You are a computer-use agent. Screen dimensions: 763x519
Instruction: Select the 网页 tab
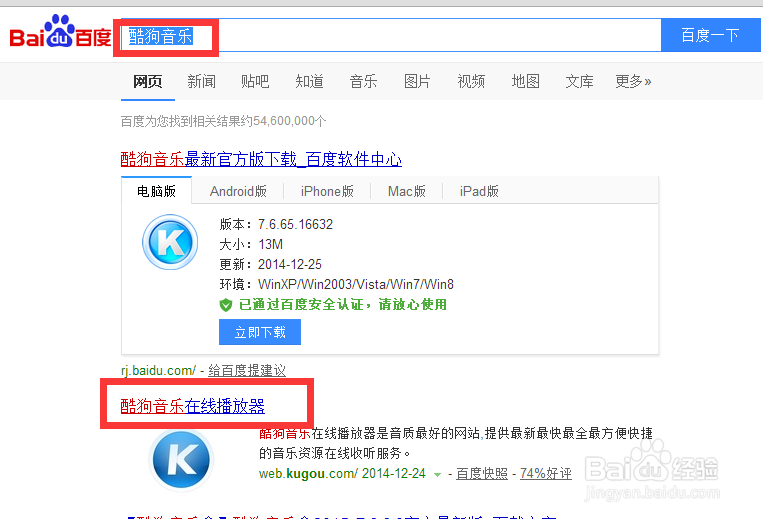tap(147, 81)
